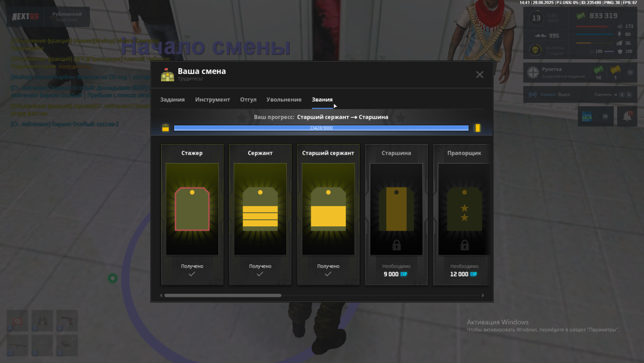644x363 pixels.
Task: Click the hunger food icon beside 36
Action: 620,43
